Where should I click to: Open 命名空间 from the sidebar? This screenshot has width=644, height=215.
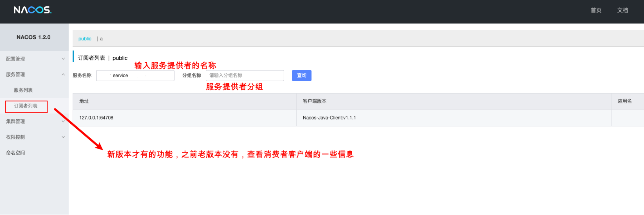[15, 153]
